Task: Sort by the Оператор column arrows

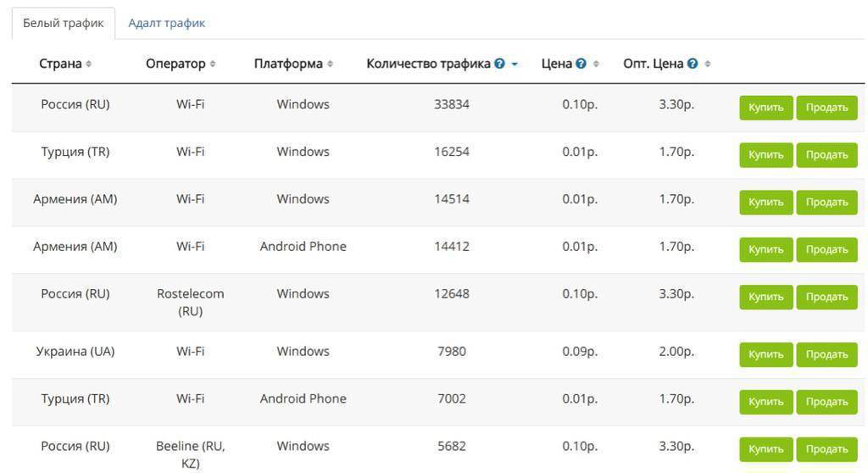Action: point(213,64)
